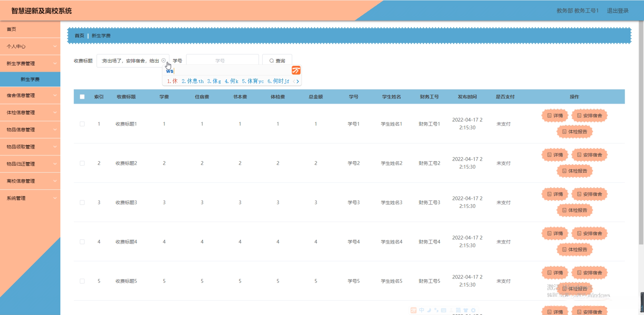
Task: Open the IME skin shirt icon
Action: [x=465, y=310]
